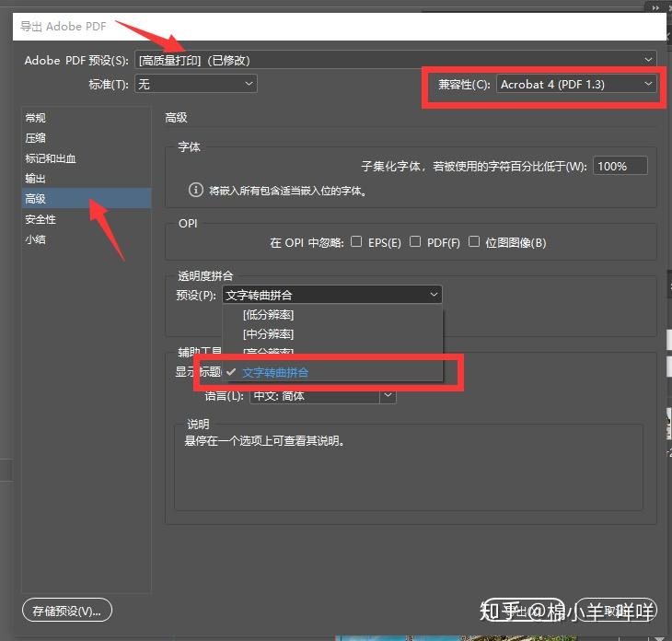Image resolution: width=672 pixels, height=641 pixels.
Task: Click the font embedding info icon
Action: (196, 190)
